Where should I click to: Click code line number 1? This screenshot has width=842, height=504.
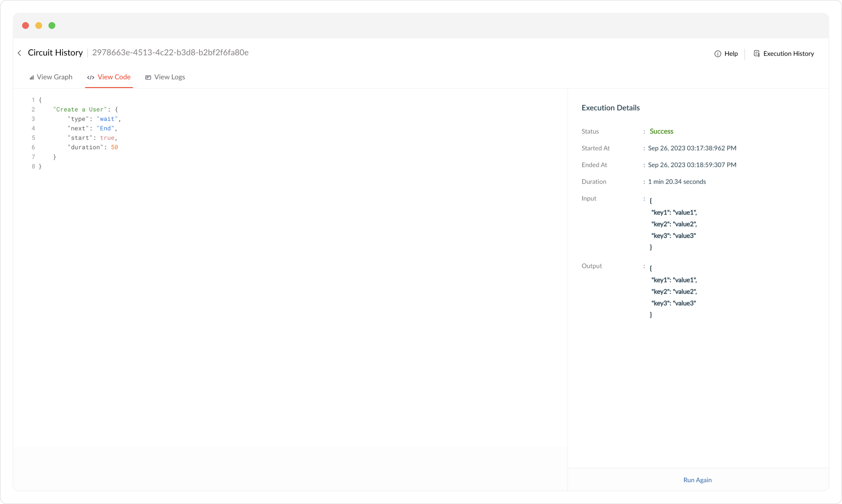[x=33, y=100]
